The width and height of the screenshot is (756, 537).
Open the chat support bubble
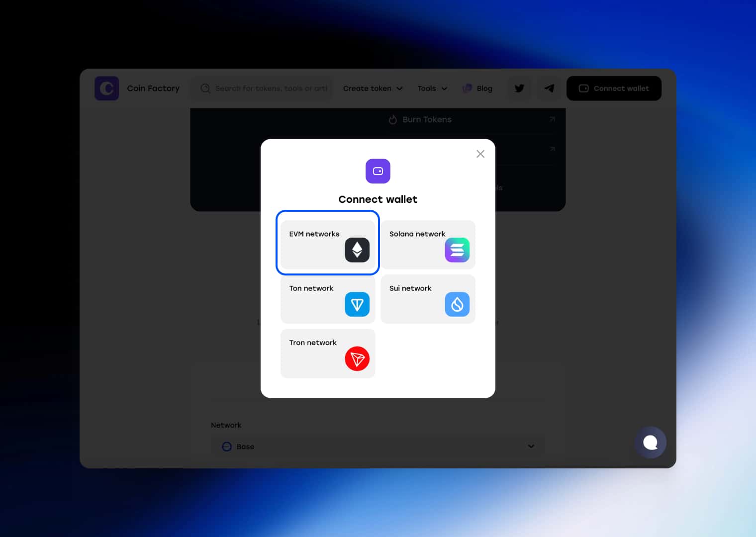[651, 442]
